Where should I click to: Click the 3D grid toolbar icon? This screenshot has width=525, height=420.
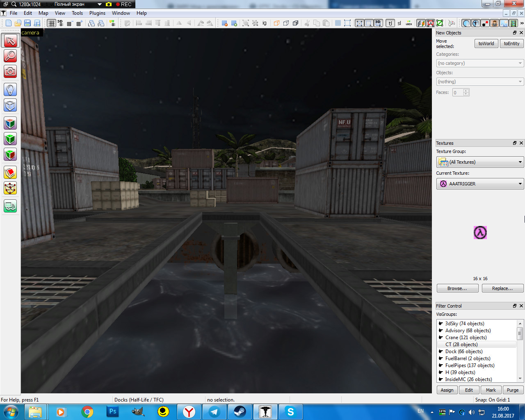[60, 23]
